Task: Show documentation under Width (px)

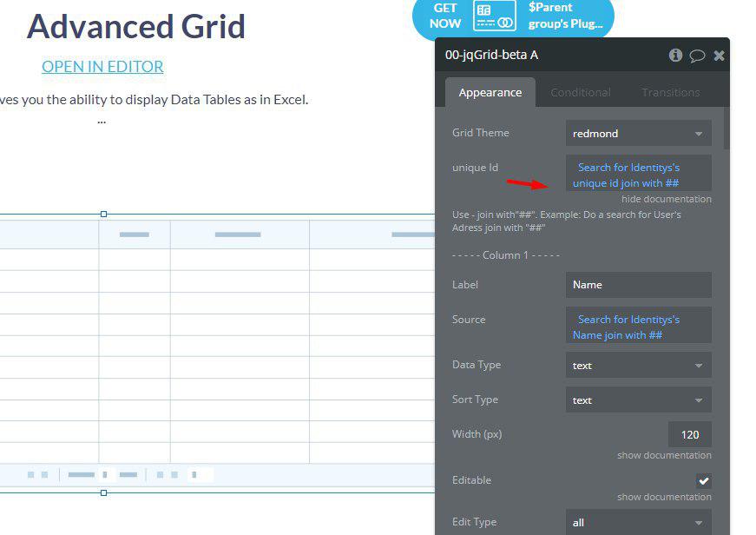Action: click(x=664, y=455)
